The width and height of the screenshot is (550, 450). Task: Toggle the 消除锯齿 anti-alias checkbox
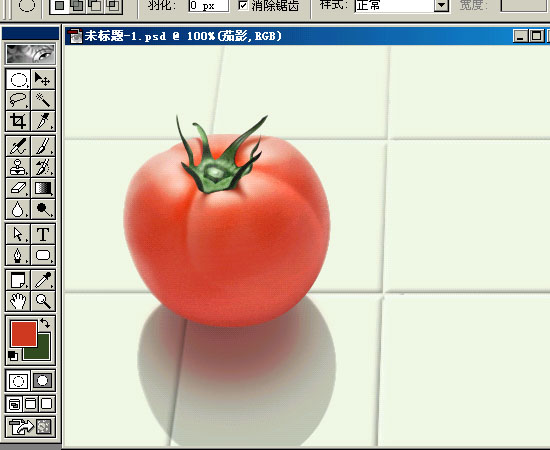(x=243, y=5)
